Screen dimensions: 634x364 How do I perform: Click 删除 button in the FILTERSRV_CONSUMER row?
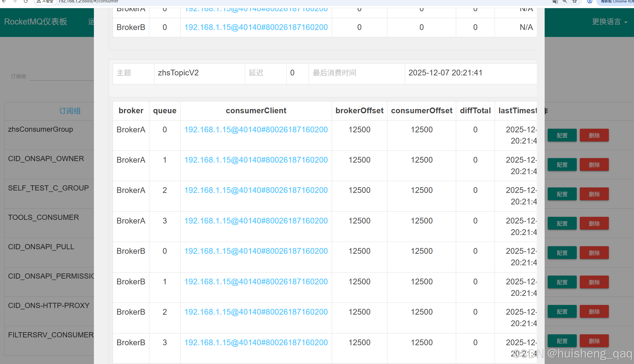point(594,341)
